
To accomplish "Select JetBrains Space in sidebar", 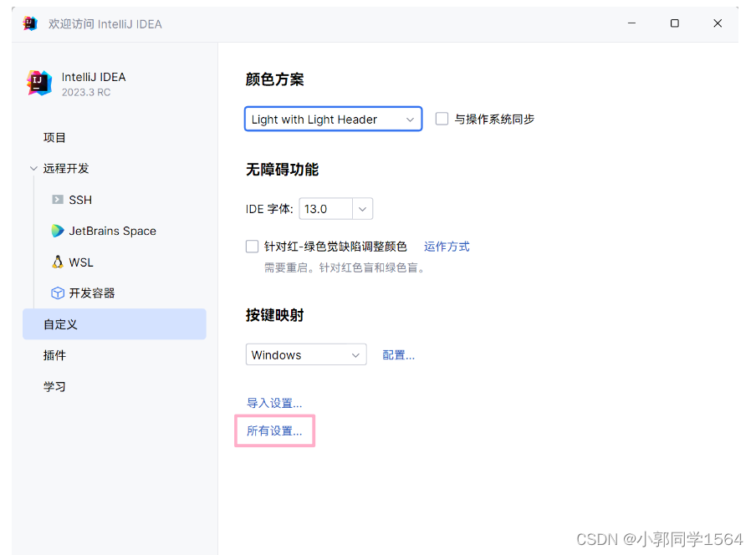I will (112, 232).
